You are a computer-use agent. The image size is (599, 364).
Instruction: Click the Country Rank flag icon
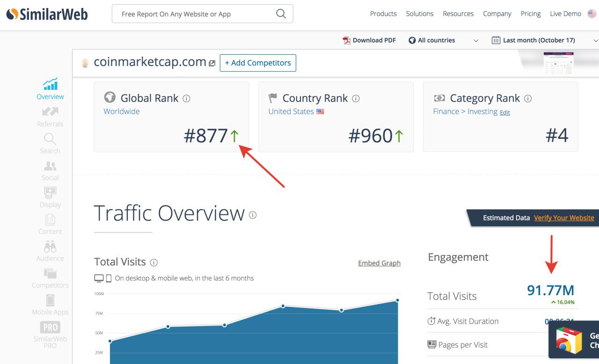point(273,98)
